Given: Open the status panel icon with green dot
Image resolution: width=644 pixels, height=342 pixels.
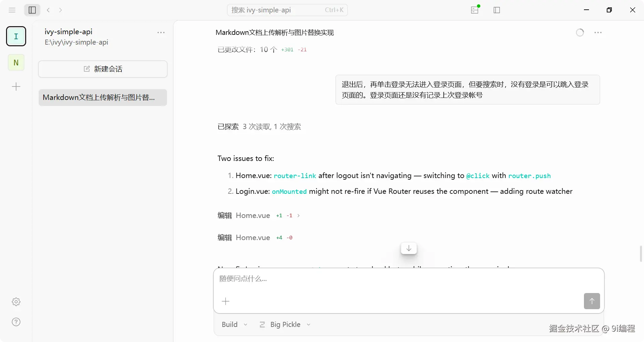Looking at the screenshot, I should coord(475,10).
